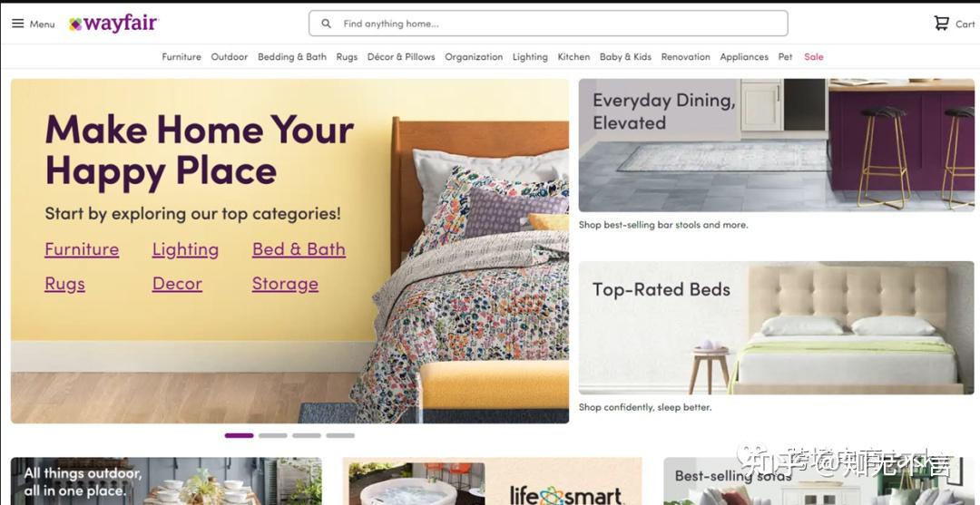The image size is (980, 505).
Task: Select the Sale navigation item
Action: (x=814, y=57)
